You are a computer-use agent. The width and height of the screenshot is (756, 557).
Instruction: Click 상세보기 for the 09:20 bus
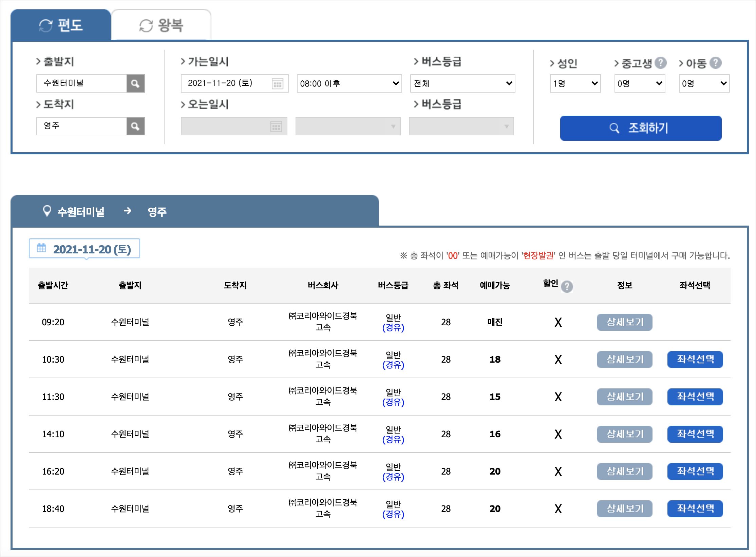pyautogui.click(x=624, y=322)
